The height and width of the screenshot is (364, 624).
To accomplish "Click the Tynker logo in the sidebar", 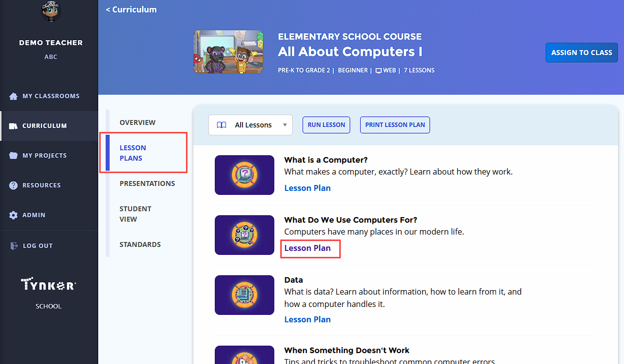I will click(x=49, y=285).
